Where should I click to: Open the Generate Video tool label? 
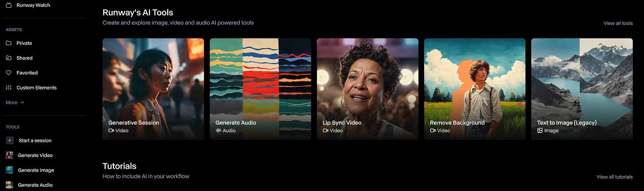click(35, 155)
